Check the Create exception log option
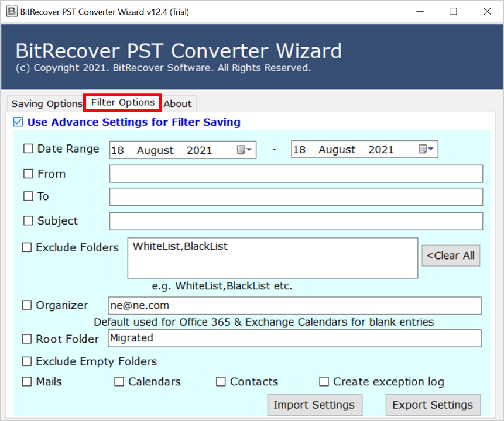Viewport: 504px width, 421px height. click(324, 381)
